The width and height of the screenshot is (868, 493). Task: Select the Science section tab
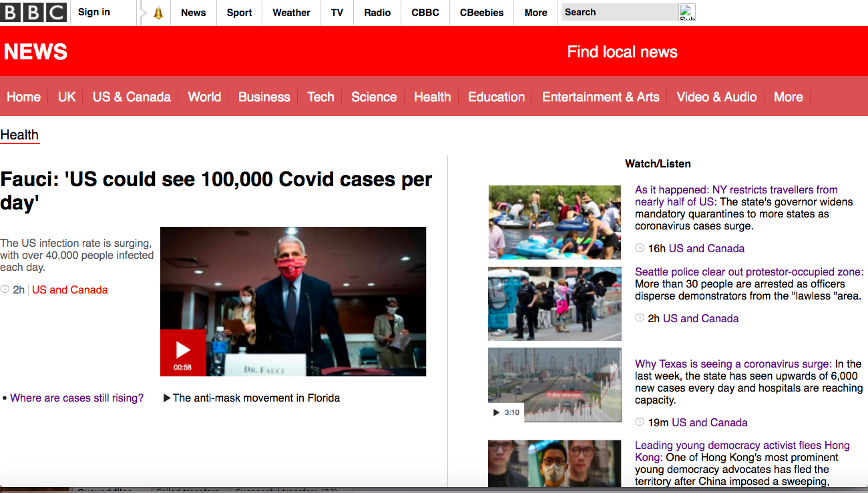[x=374, y=97]
